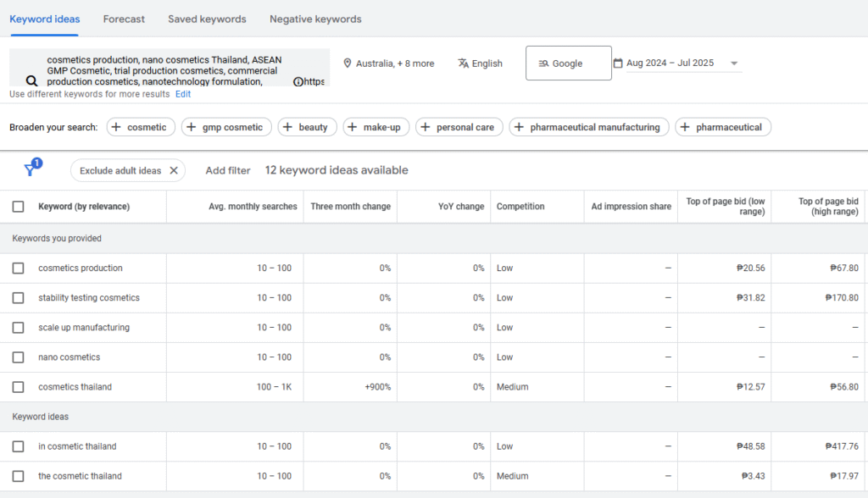868x498 pixels.
Task: Click the Edit link for keywords
Action: click(x=183, y=94)
